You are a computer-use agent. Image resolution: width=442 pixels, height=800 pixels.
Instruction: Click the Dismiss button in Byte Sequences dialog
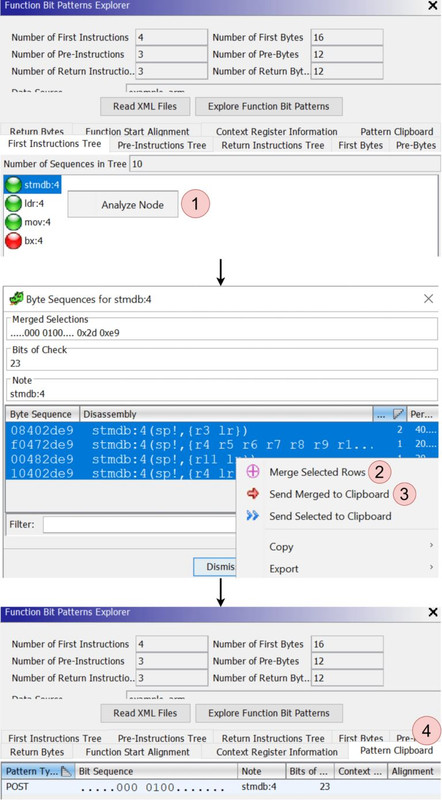click(x=215, y=567)
